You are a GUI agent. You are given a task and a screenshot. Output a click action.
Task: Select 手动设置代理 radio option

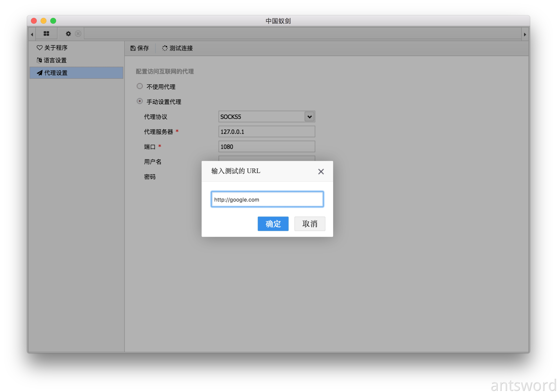pos(140,101)
